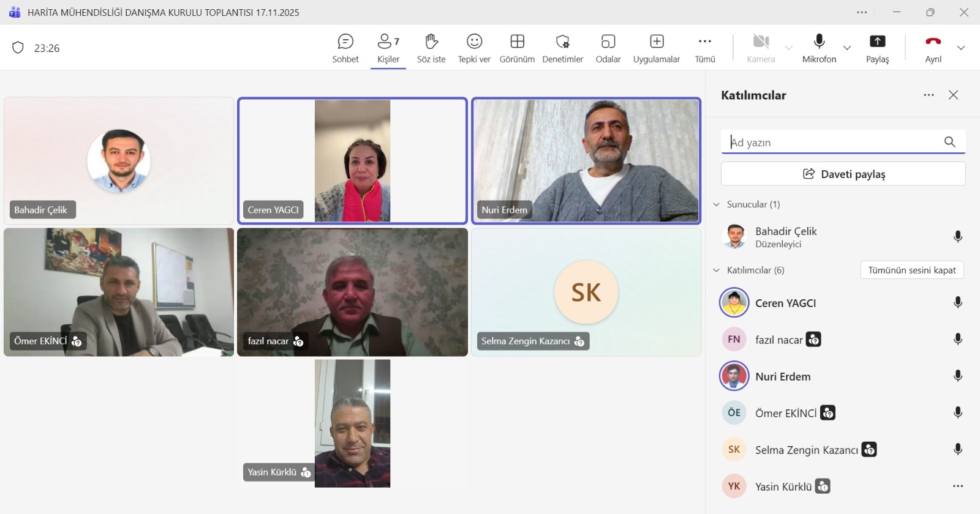This screenshot has height=514, width=980.
Task: Collapse the Sunucular (1) section
Action: (x=717, y=204)
